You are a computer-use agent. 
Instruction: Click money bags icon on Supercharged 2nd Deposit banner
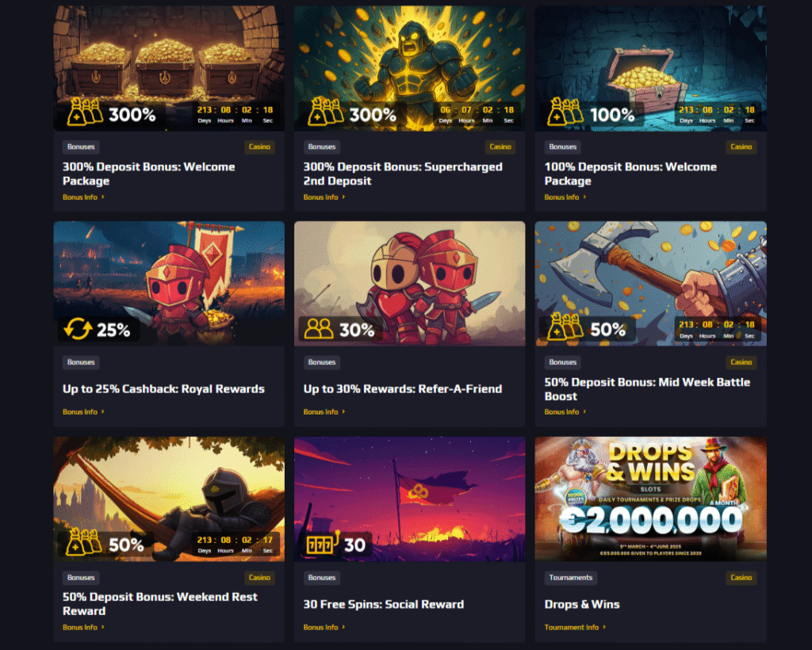click(326, 112)
